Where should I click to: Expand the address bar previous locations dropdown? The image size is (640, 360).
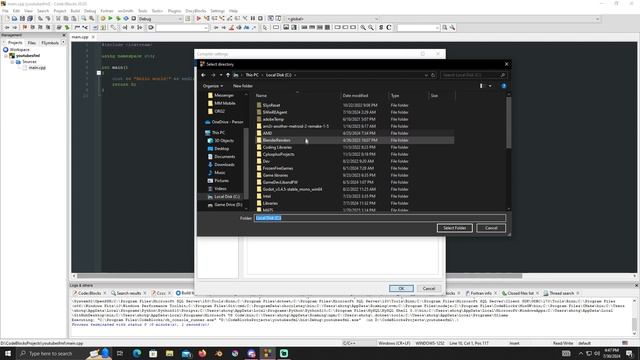[426, 75]
